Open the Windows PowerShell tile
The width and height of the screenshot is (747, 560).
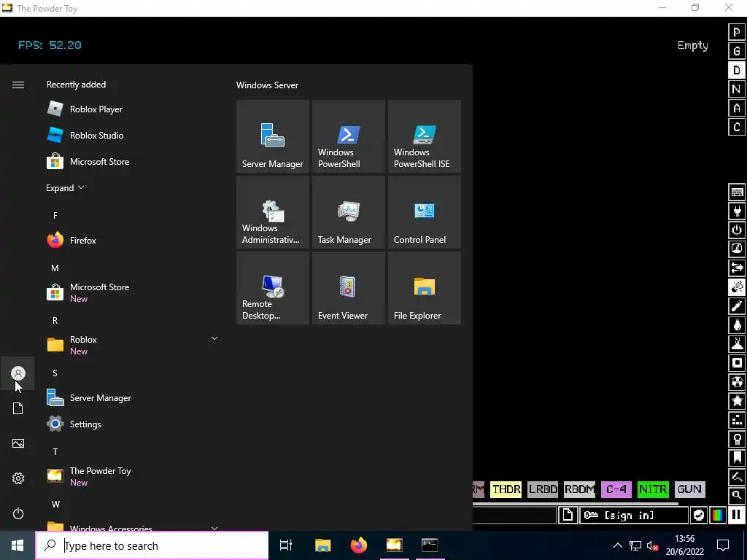click(348, 136)
